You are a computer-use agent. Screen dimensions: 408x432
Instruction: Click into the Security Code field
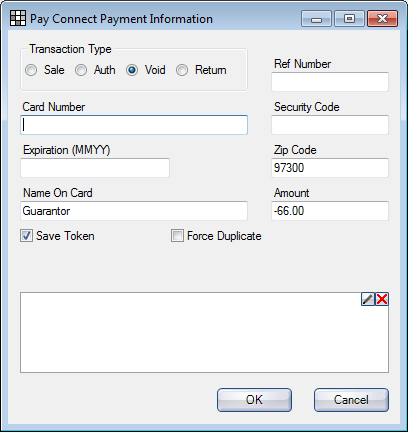click(330, 125)
